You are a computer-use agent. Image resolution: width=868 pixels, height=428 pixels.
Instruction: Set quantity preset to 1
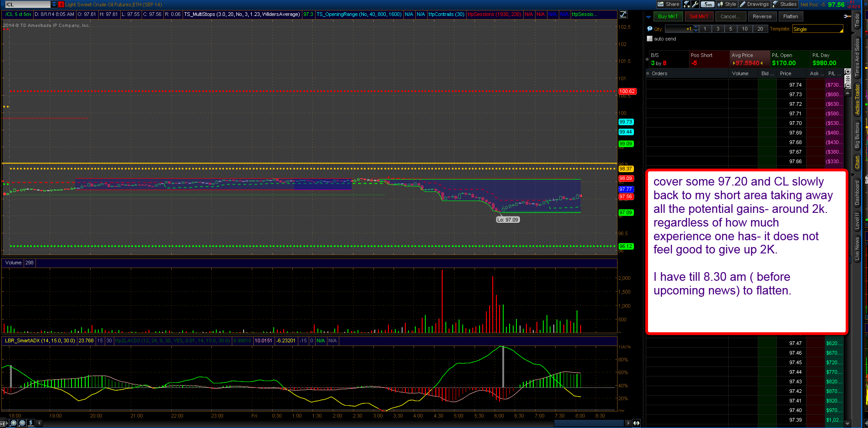coord(705,29)
